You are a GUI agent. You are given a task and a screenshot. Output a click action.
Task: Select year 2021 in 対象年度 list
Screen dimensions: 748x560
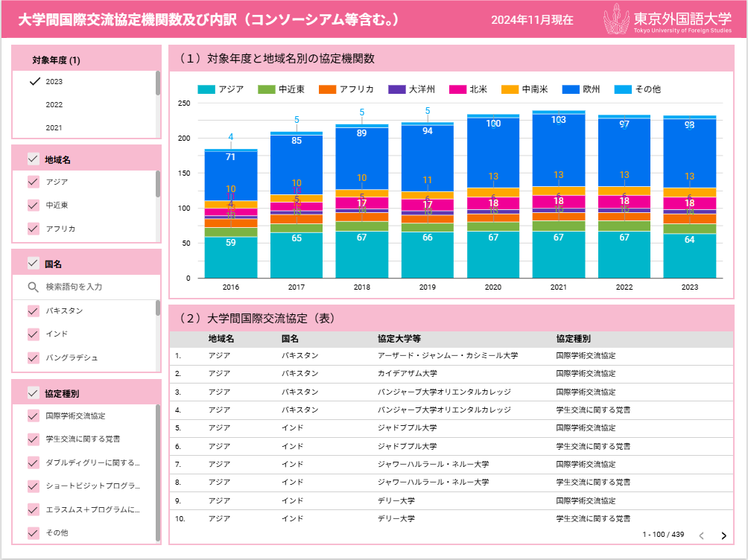point(54,128)
